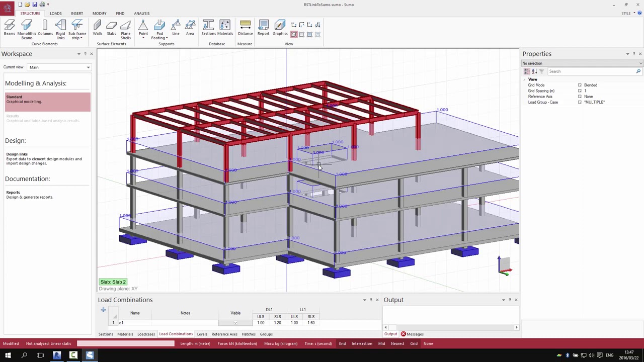644x362 pixels.
Task: Select the Columns tool
Action: point(45,28)
